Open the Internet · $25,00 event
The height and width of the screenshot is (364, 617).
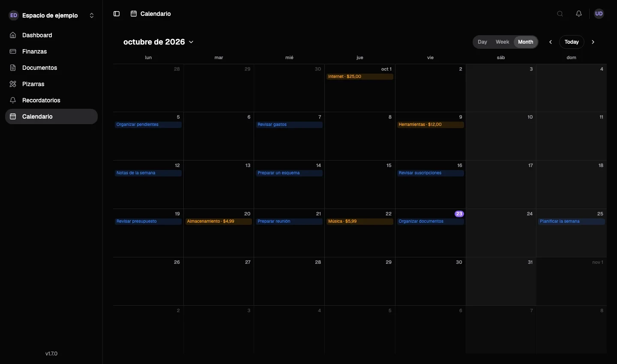tap(360, 77)
